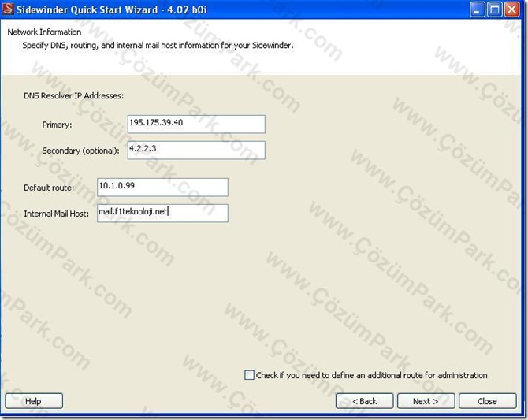Screen dimensions: 528x420
Task: Maximize the Quick Start Wizard window
Action: [x=494, y=9]
